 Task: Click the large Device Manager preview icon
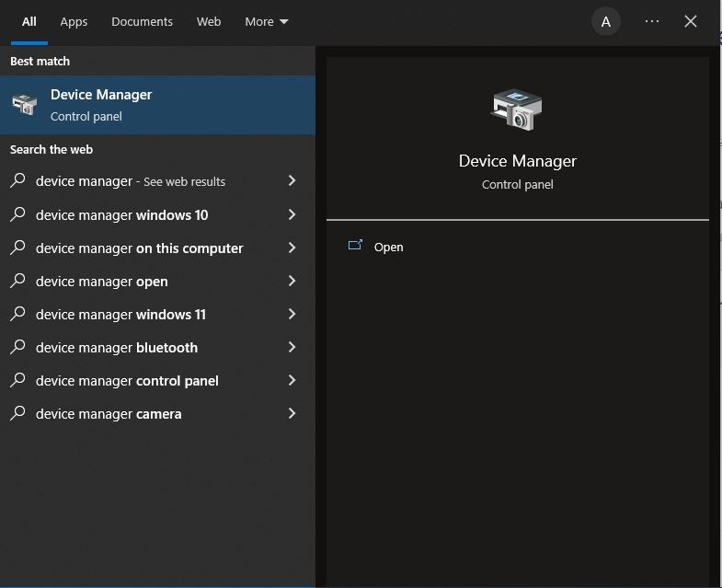516,110
